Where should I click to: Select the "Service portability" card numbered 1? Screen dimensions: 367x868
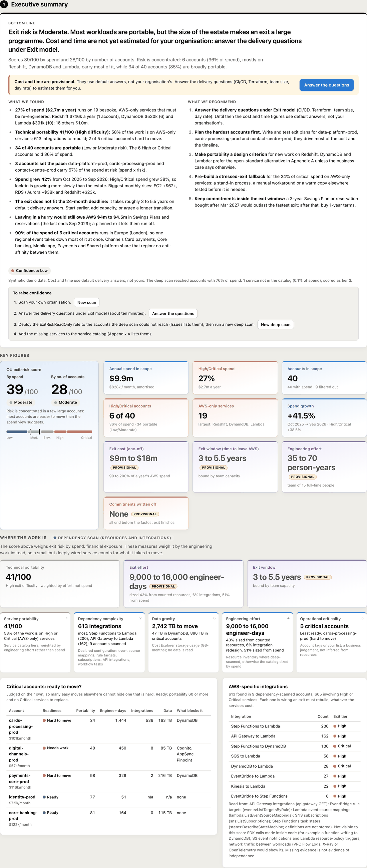pyautogui.click(x=35, y=642)
